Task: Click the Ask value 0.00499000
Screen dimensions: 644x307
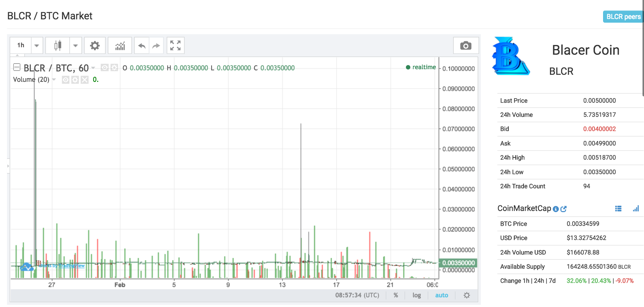Action: coord(599,143)
